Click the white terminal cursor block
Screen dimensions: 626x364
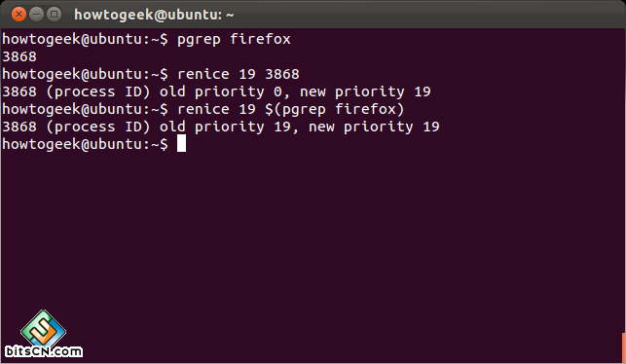point(181,143)
